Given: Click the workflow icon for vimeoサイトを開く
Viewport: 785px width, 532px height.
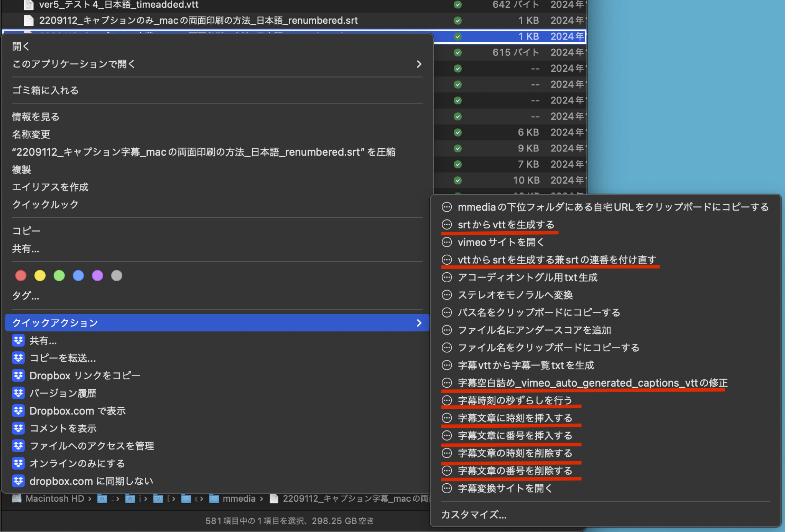Looking at the screenshot, I should (x=447, y=242).
